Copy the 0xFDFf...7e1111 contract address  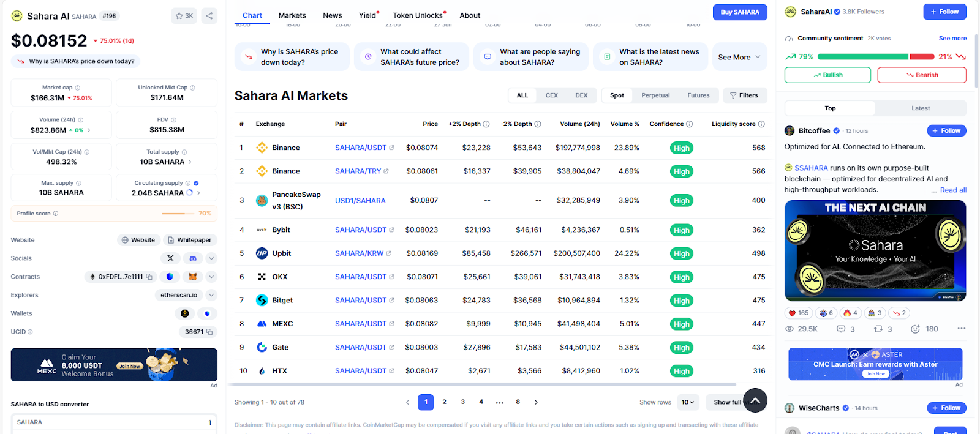click(x=149, y=277)
